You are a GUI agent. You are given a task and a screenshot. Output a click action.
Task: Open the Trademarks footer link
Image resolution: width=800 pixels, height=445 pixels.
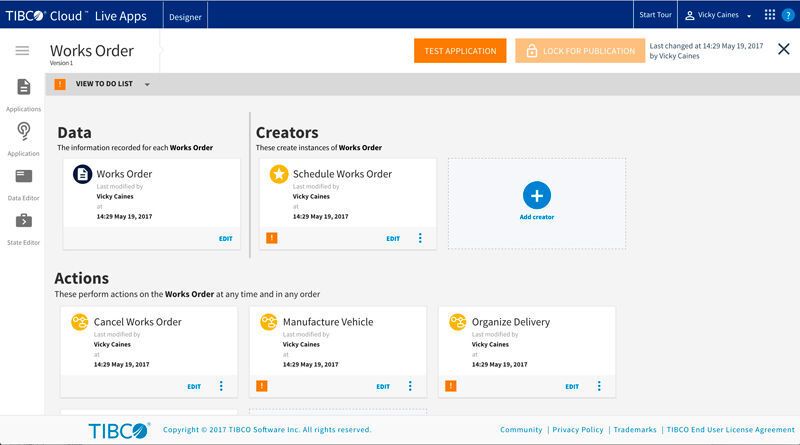click(x=635, y=430)
